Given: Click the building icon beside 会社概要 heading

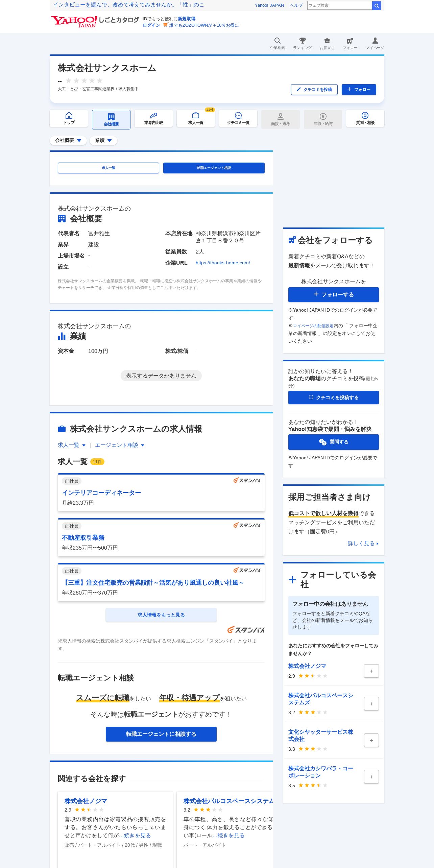Looking at the screenshot, I should click(62, 219).
